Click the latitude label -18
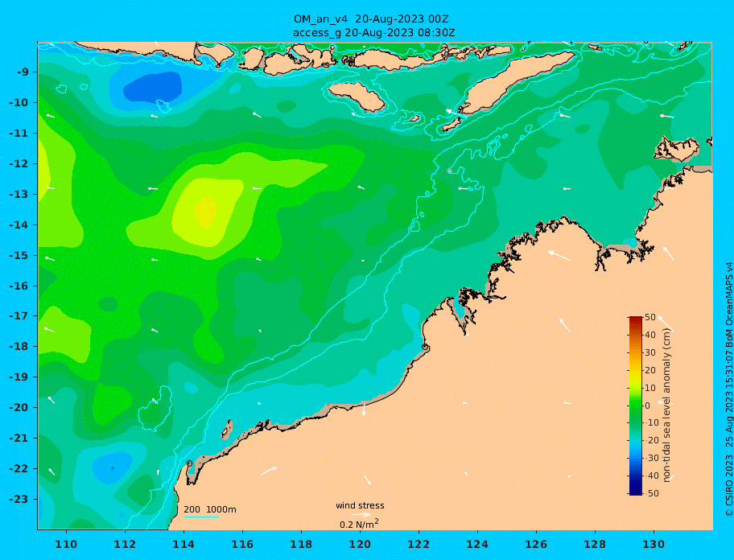 [x=19, y=347]
